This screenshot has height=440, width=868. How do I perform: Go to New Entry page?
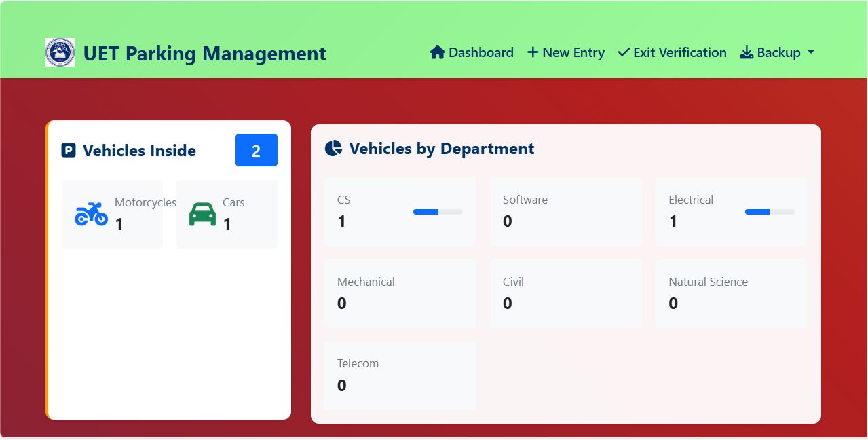pos(573,52)
